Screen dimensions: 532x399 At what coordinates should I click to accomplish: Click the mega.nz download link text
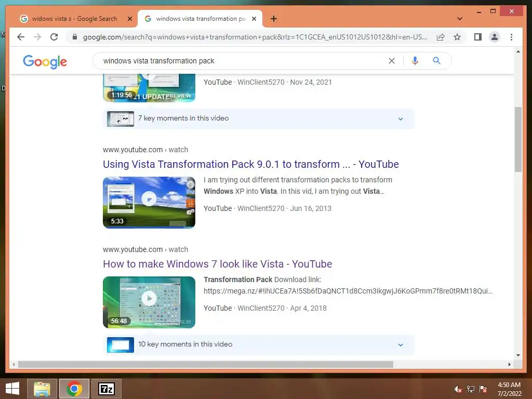[x=348, y=291]
